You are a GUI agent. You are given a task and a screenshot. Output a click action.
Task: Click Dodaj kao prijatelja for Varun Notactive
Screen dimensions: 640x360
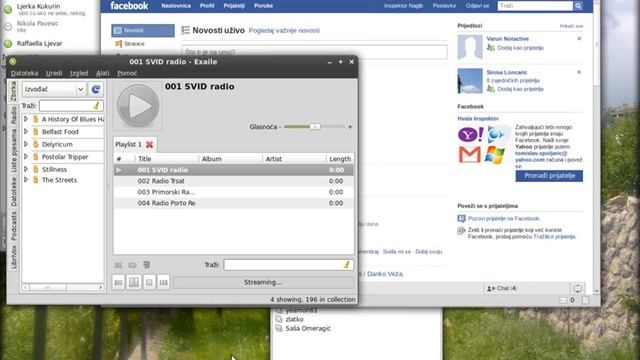pos(520,48)
